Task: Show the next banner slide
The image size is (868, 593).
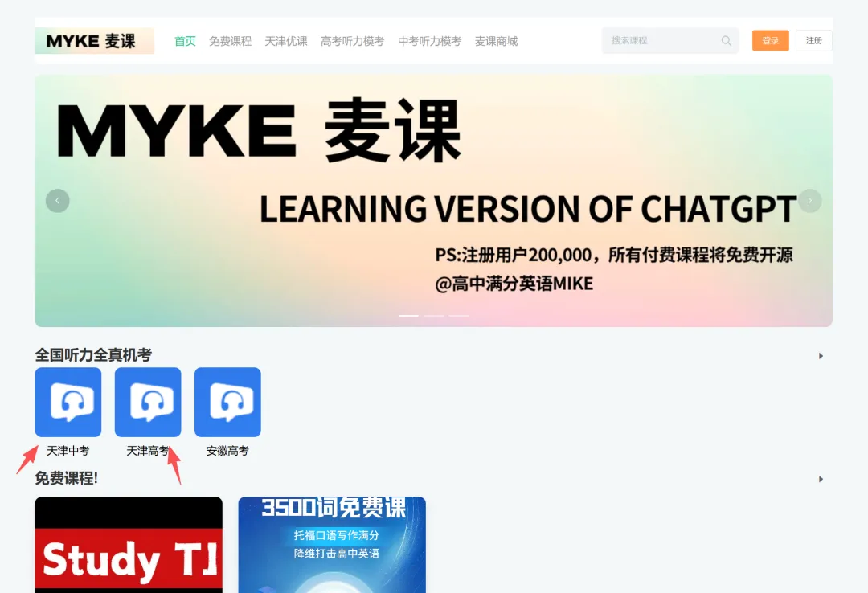Action: click(x=810, y=200)
